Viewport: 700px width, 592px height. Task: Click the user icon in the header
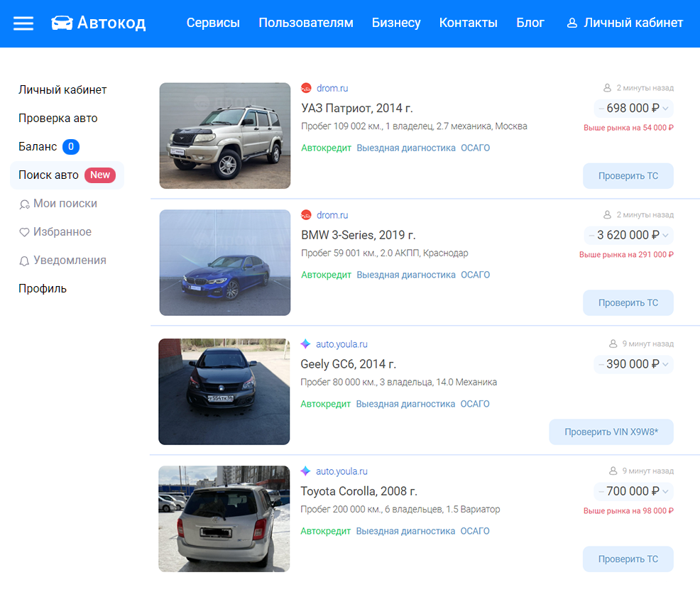572,23
